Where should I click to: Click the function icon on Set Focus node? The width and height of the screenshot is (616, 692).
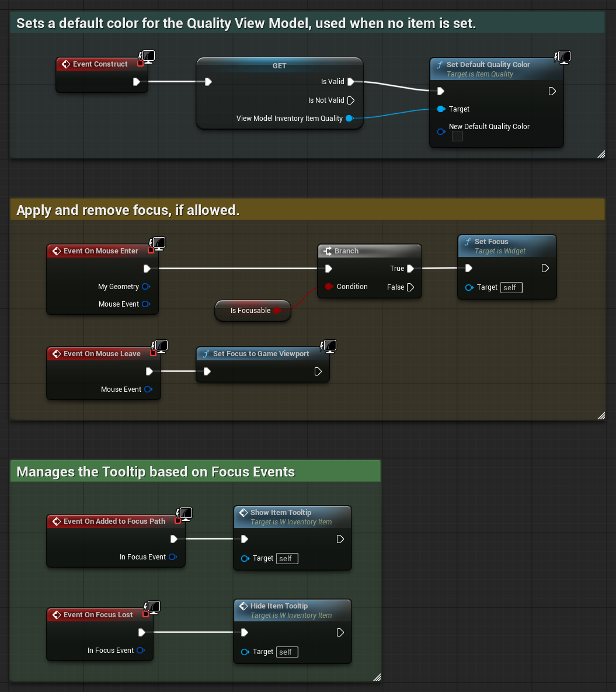[467, 241]
